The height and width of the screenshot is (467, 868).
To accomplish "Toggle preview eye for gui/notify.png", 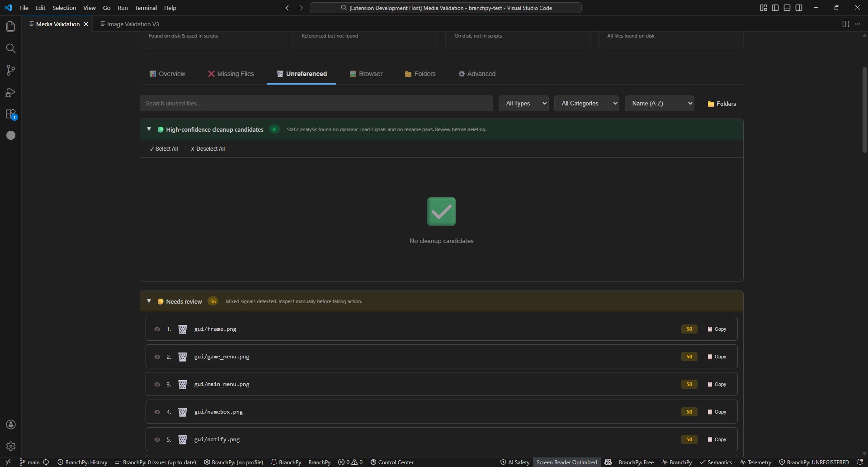I will point(157,440).
